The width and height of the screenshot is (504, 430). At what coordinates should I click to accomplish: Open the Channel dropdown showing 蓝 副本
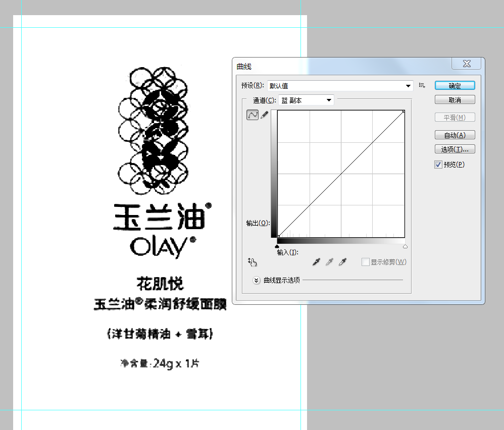(306, 100)
